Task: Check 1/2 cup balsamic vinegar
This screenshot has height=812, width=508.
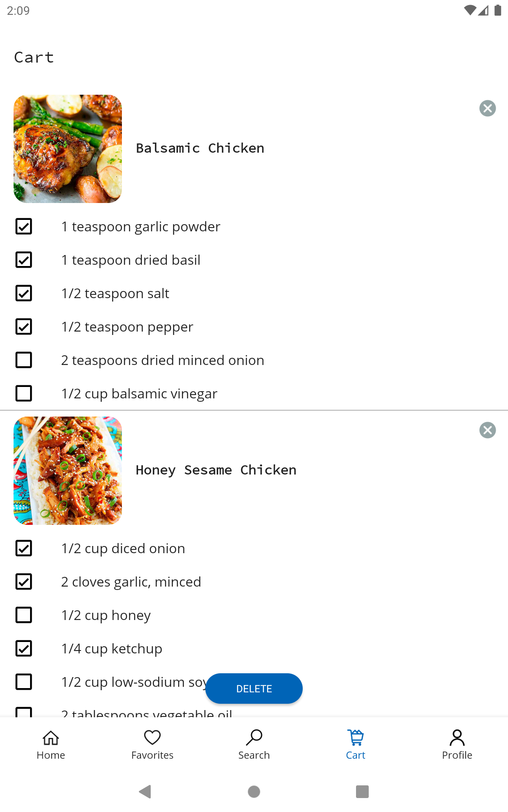Action: pos(24,394)
